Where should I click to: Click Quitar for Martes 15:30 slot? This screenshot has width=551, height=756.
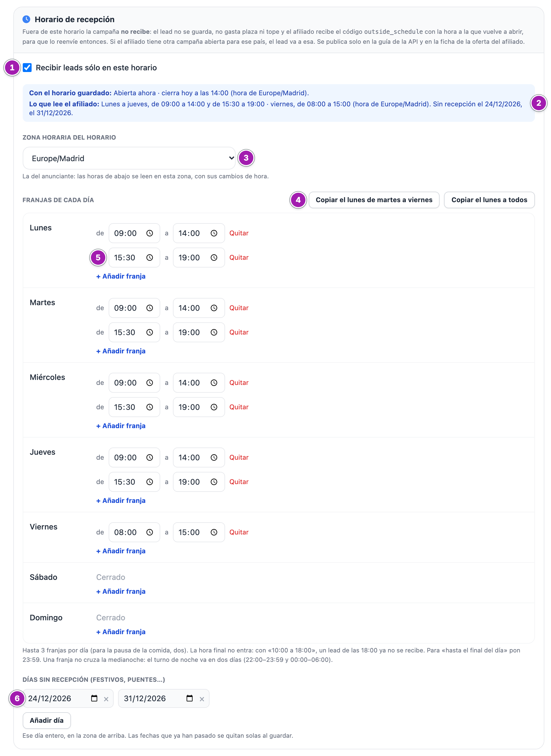point(239,332)
